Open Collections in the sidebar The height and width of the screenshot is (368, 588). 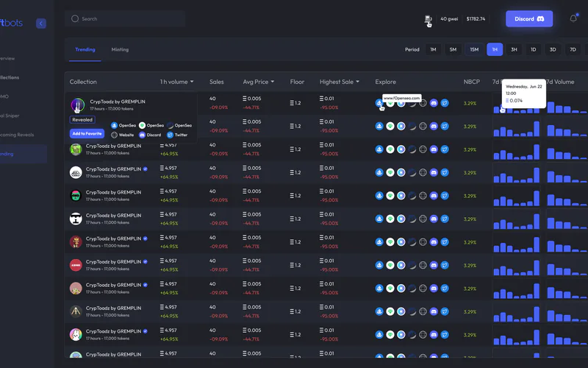[x=10, y=77]
